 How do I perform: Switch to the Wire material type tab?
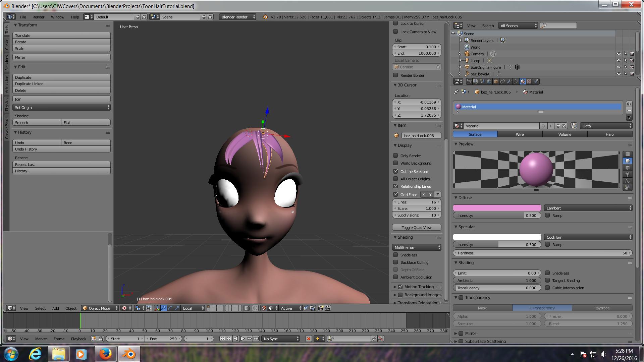tap(520, 134)
